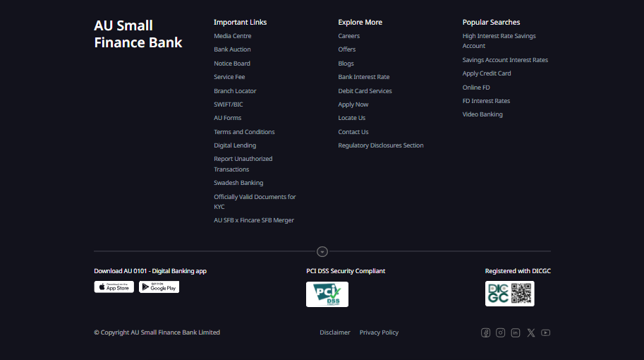The height and width of the screenshot is (360, 644).
Task: View the Offers page
Action: pos(346,49)
